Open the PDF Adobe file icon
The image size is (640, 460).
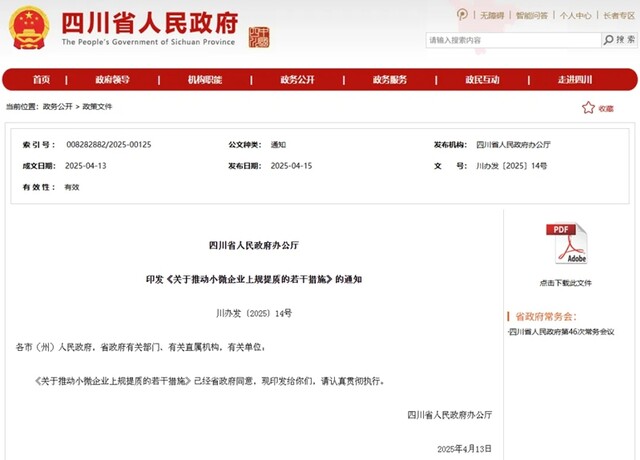566,243
